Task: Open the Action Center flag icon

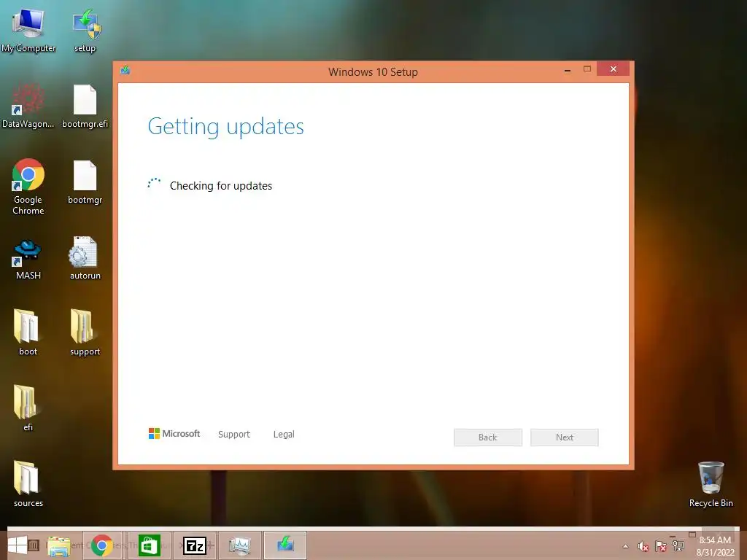Action: (x=661, y=547)
